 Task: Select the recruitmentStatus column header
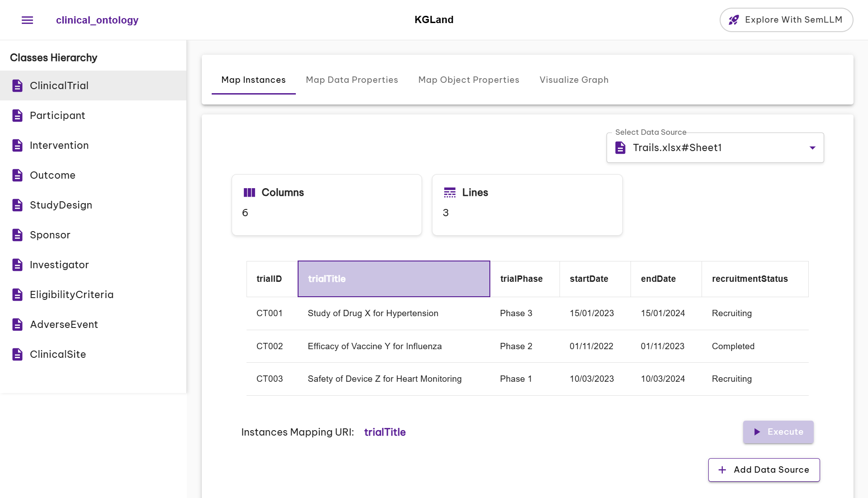(749, 279)
